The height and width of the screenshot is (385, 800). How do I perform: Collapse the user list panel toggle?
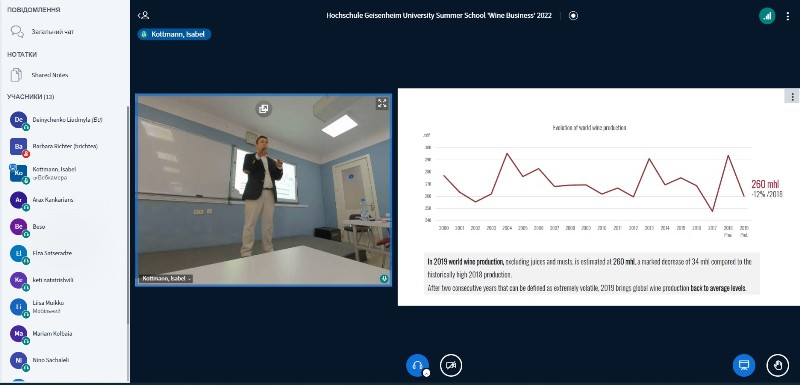[x=143, y=16]
